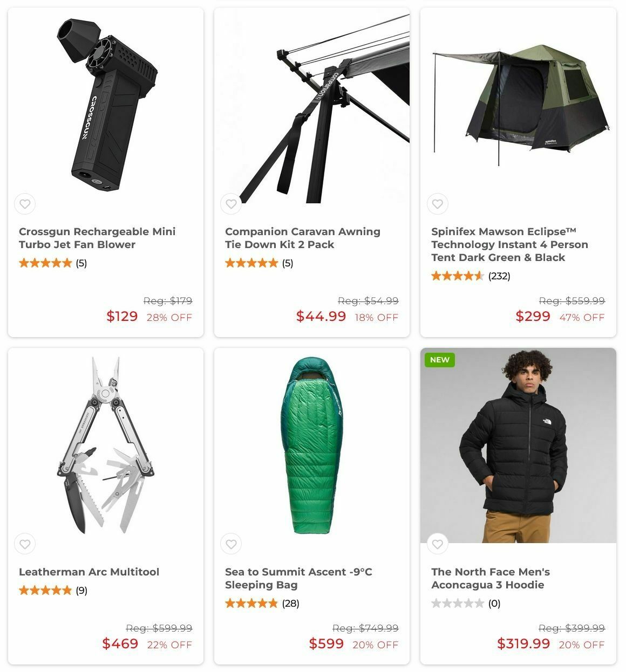Click heart icon on Leatherman Arc Multitool
This screenshot has width=626, height=672.
(25, 544)
